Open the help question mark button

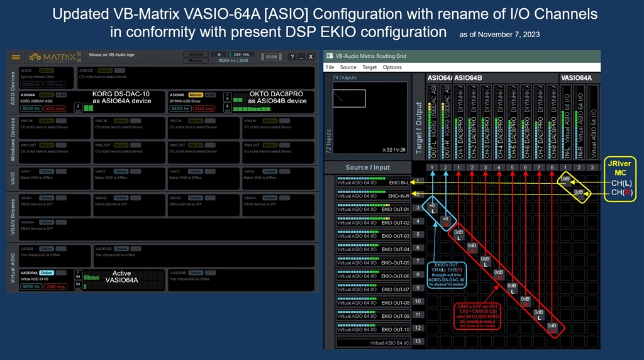(x=291, y=57)
